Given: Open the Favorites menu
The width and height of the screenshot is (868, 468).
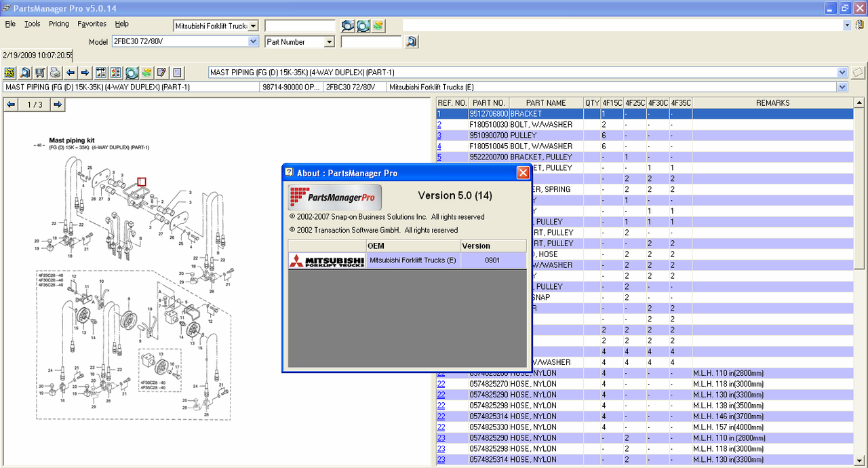Looking at the screenshot, I should point(92,24).
